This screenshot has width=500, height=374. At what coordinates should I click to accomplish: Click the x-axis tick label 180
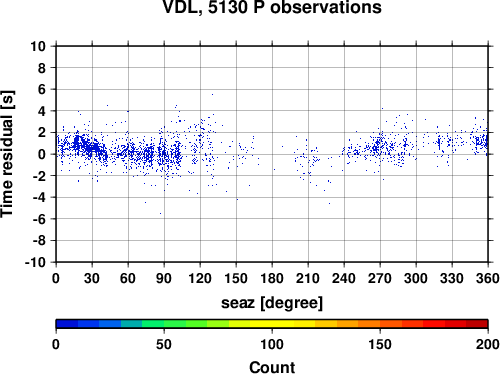click(x=272, y=278)
